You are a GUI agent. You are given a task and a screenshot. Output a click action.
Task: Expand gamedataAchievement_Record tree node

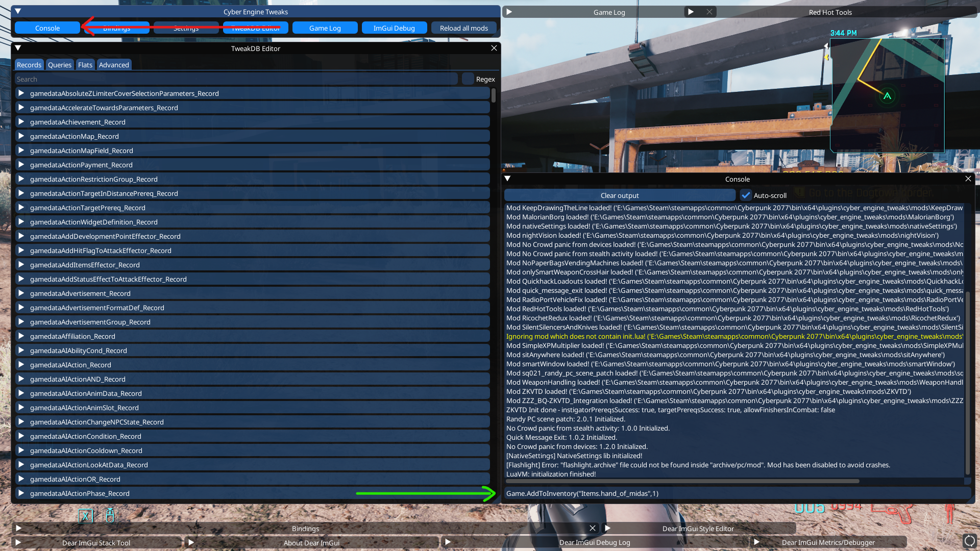pyautogui.click(x=21, y=121)
